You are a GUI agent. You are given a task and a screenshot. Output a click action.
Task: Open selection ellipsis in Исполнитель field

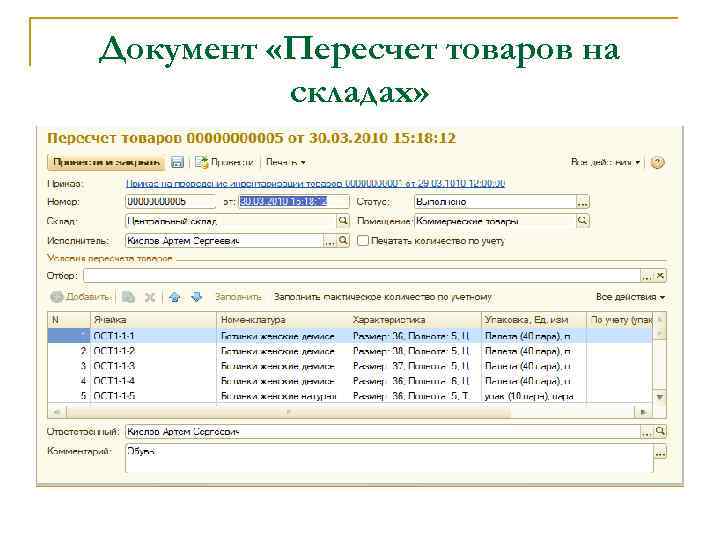(x=329, y=241)
